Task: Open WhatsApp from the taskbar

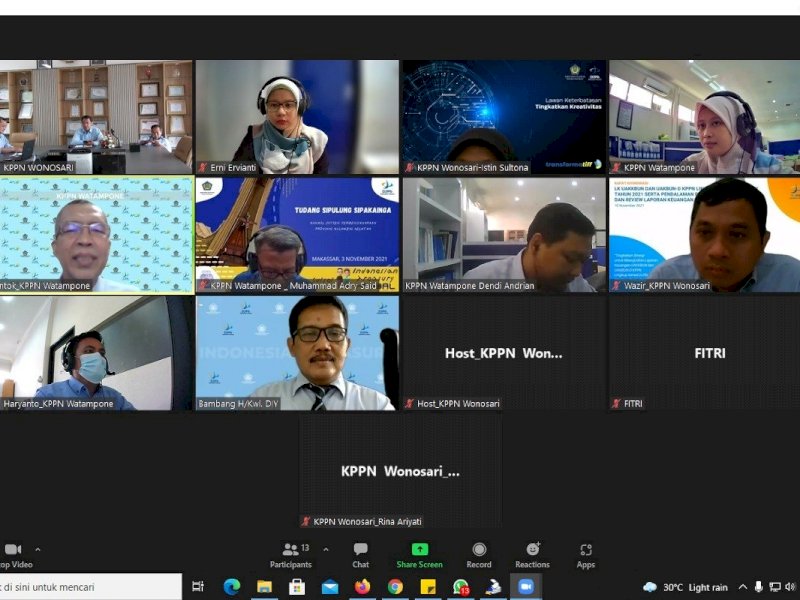Action: 461,585
